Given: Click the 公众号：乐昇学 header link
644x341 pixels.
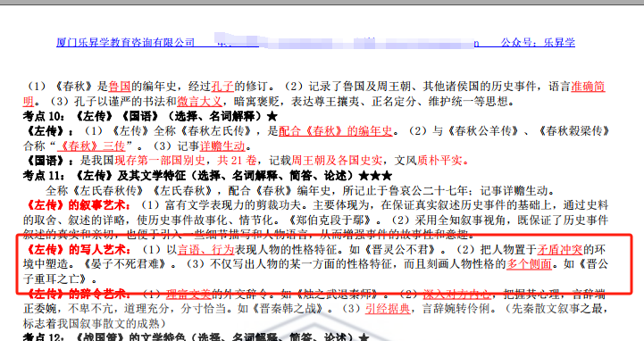Looking at the screenshot, I should point(538,42).
